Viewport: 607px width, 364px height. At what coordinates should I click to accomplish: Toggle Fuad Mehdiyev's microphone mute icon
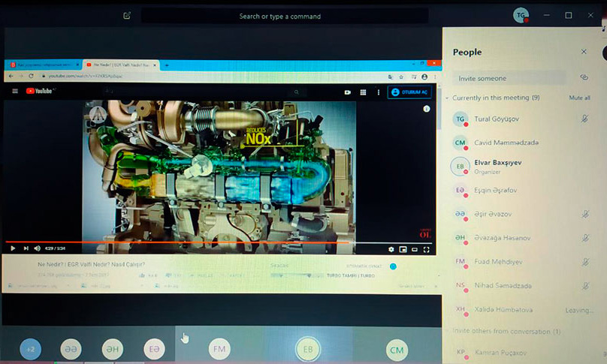[584, 262]
